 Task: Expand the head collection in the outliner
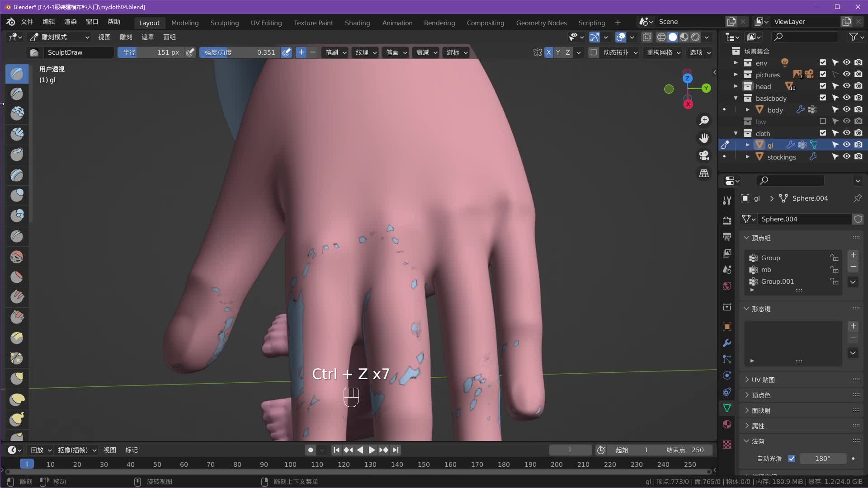[x=736, y=86]
